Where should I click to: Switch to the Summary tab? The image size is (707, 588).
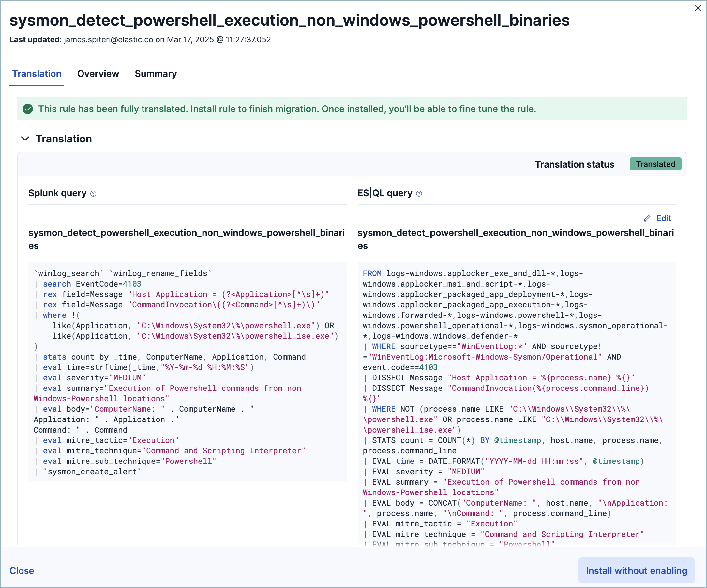coord(156,74)
